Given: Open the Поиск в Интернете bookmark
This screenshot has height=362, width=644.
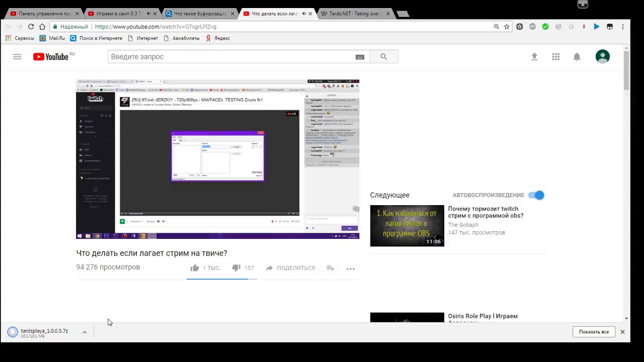Looking at the screenshot, I should pyautogui.click(x=96, y=38).
